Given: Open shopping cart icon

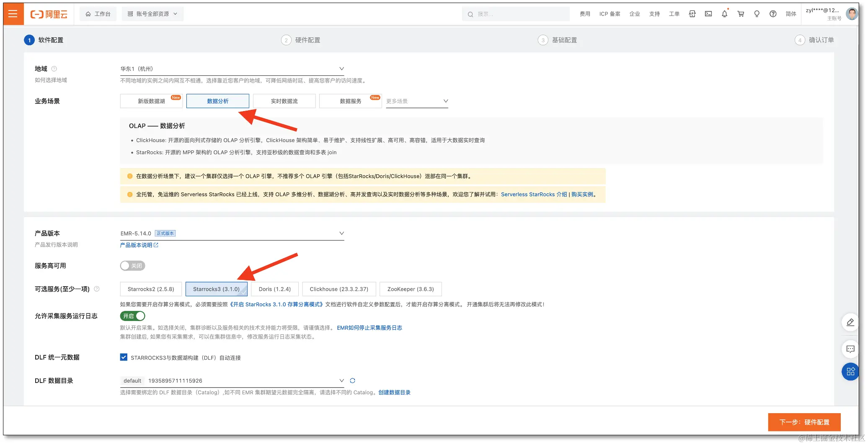Looking at the screenshot, I should [741, 14].
